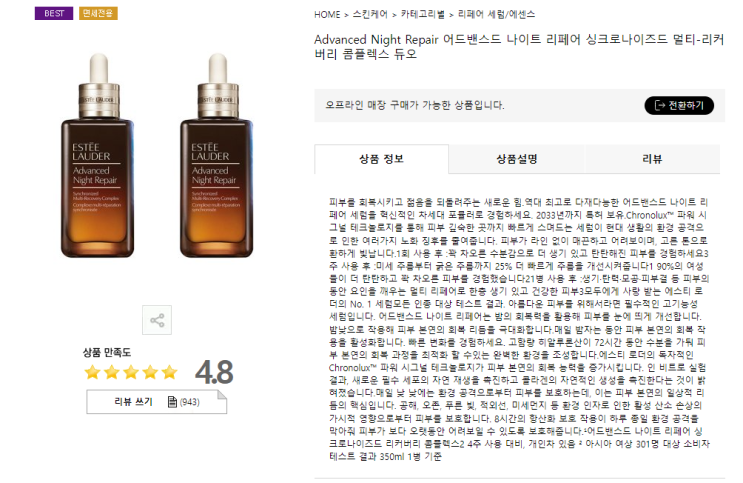Open the 카테고리별 breadcrumb link
The height and width of the screenshot is (483, 743).
coord(423,15)
